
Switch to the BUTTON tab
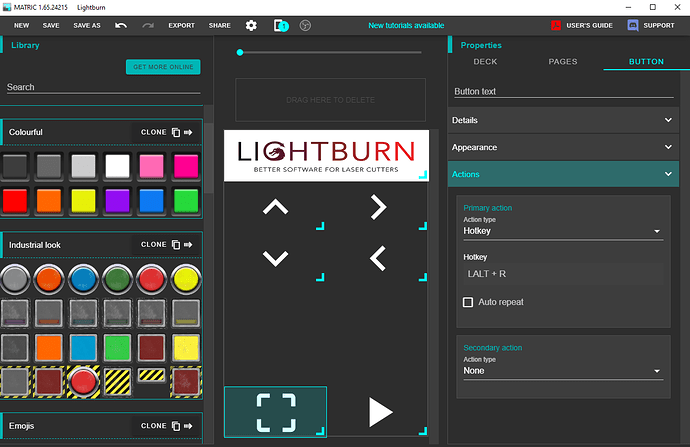(x=646, y=62)
